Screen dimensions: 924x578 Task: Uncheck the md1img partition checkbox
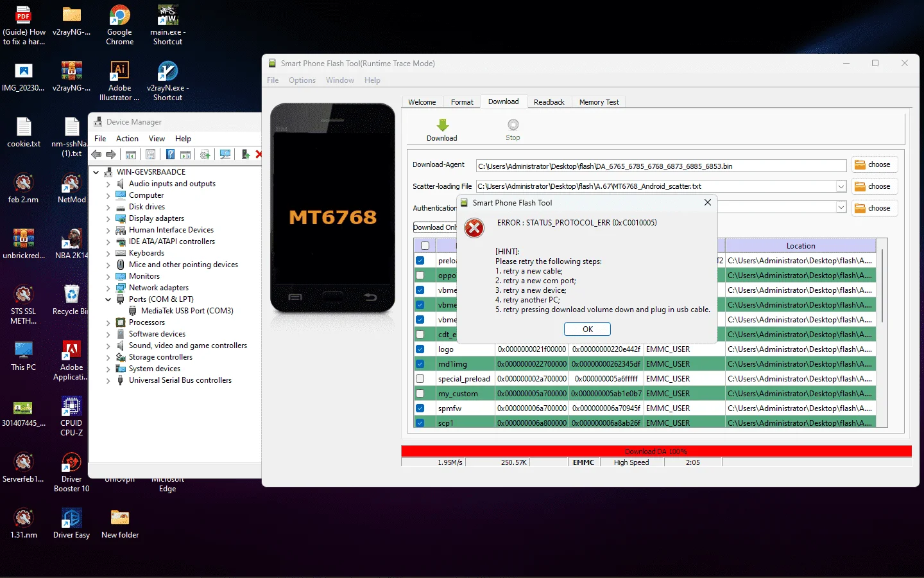pos(420,364)
